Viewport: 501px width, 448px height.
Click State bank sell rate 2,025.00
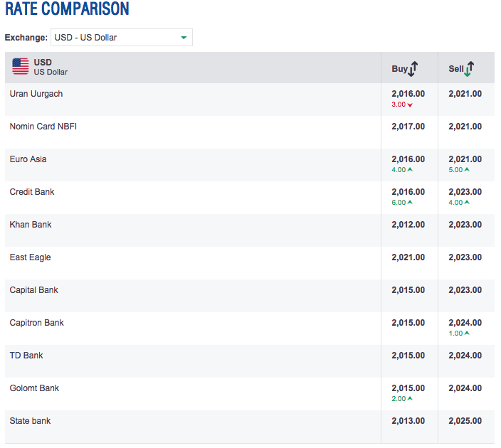(465, 421)
